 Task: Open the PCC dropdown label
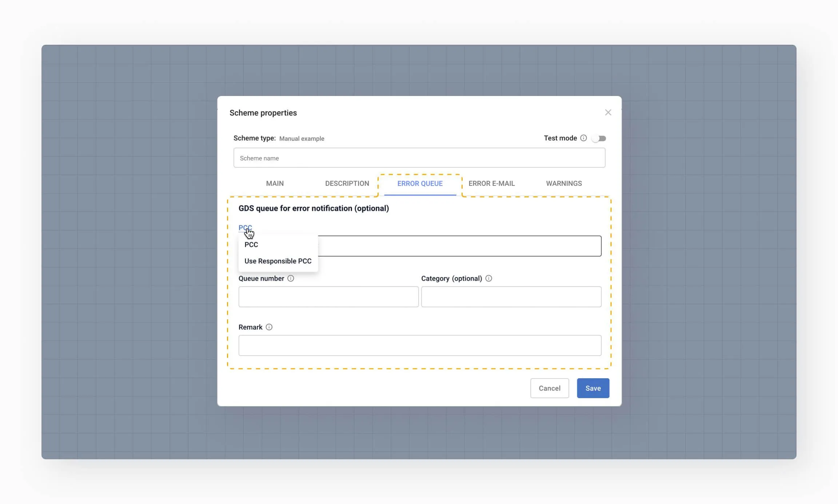pyautogui.click(x=245, y=228)
